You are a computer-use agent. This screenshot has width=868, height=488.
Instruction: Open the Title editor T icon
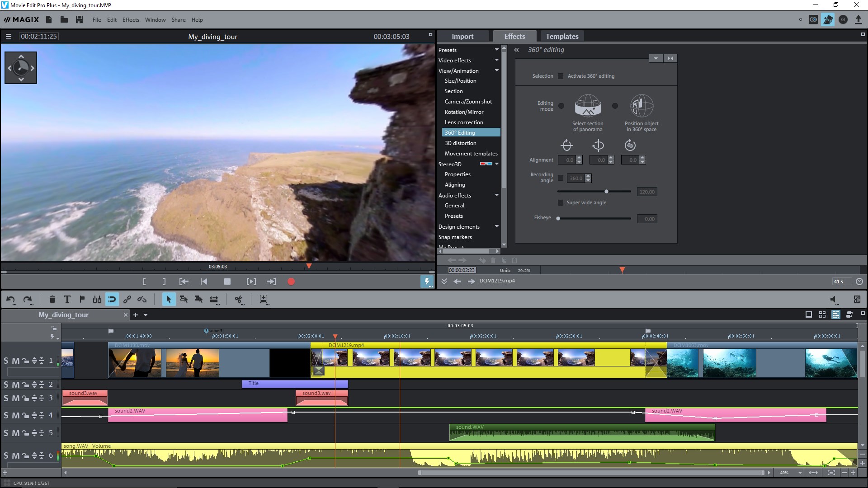67,299
